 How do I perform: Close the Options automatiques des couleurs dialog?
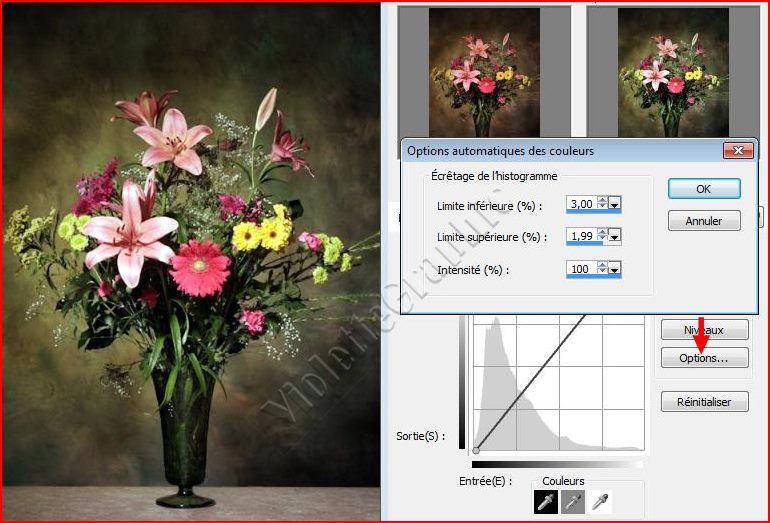(737, 151)
